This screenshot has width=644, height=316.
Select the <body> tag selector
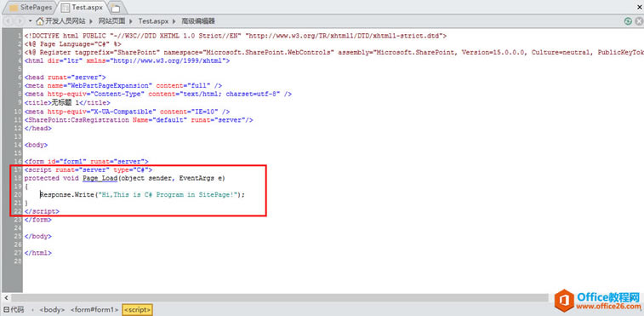pyautogui.click(x=52, y=309)
